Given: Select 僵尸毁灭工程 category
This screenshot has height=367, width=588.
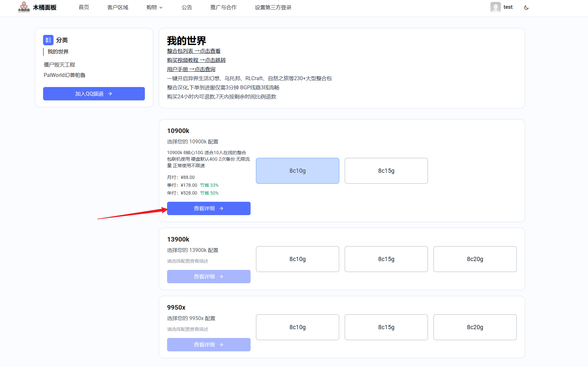Looking at the screenshot, I should pos(59,65).
